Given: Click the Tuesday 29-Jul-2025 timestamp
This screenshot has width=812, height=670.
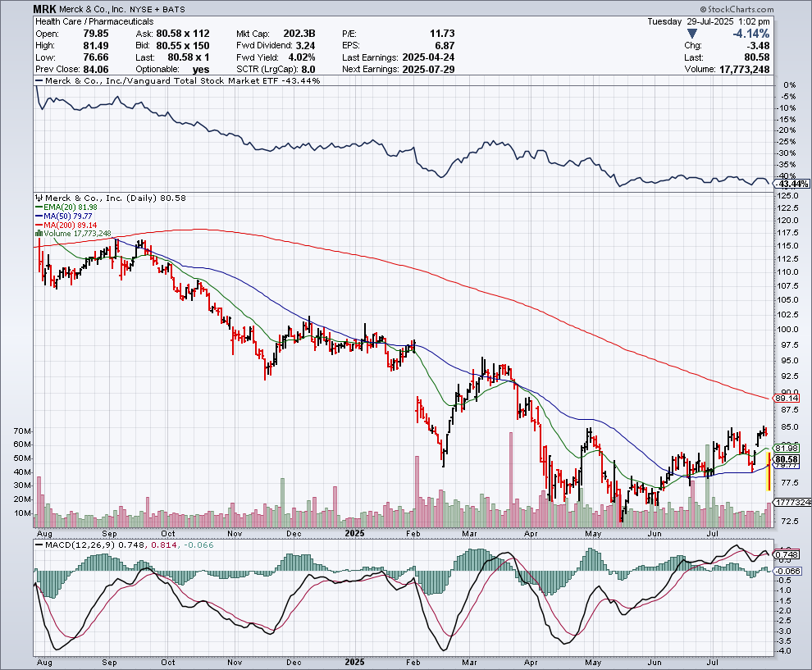Looking at the screenshot, I should 709,22.
